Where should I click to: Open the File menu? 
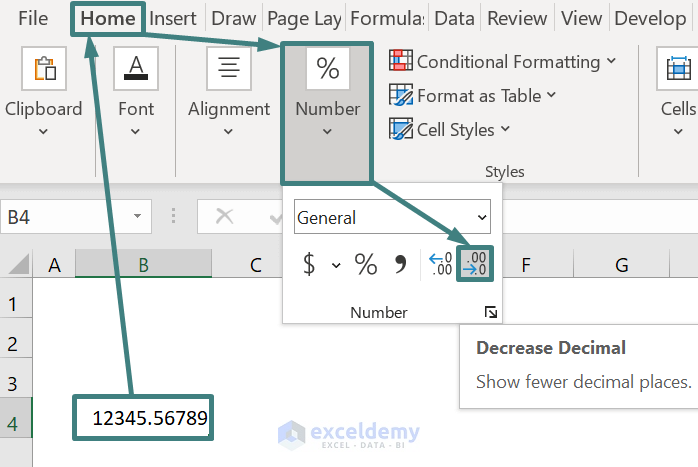pos(33,18)
